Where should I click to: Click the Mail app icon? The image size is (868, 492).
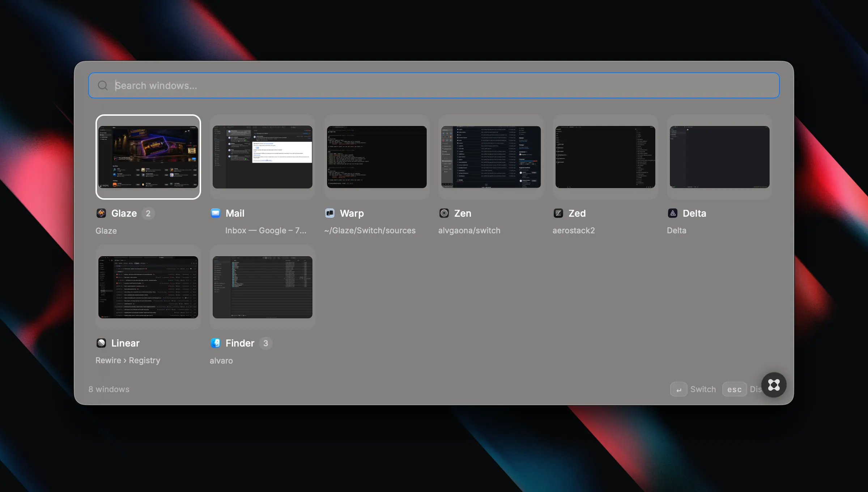[x=216, y=213]
